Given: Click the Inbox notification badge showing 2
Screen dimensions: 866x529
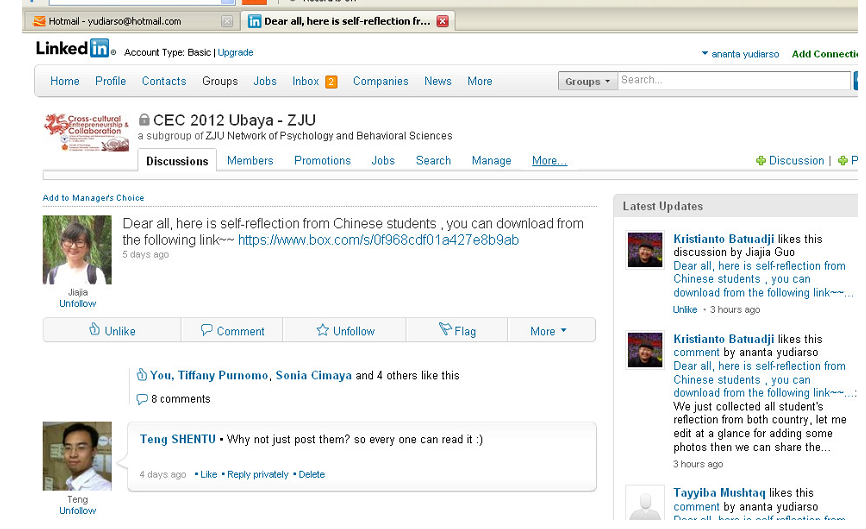Looking at the screenshot, I should 331,82.
